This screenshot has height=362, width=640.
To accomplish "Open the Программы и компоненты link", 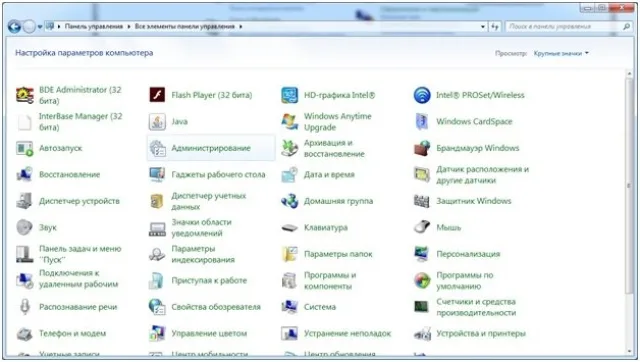I will [x=330, y=280].
